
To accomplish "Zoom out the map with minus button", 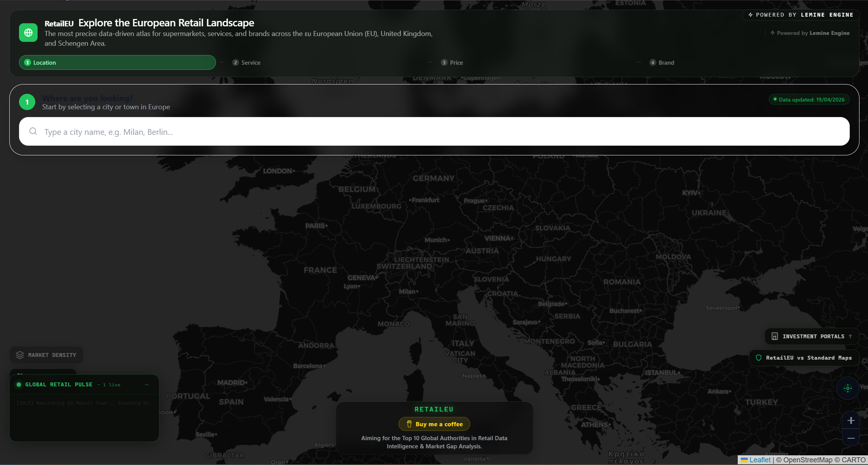I will (851, 438).
